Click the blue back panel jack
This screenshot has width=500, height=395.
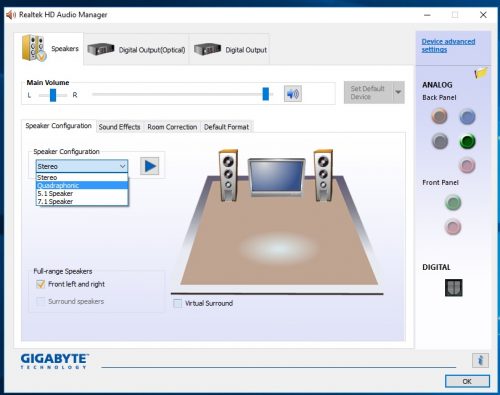coord(467,117)
